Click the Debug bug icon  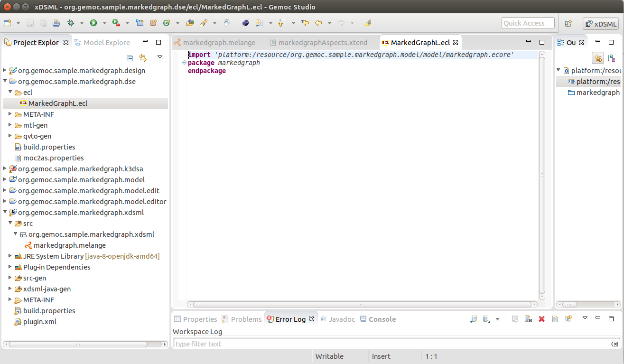click(71, 23)
